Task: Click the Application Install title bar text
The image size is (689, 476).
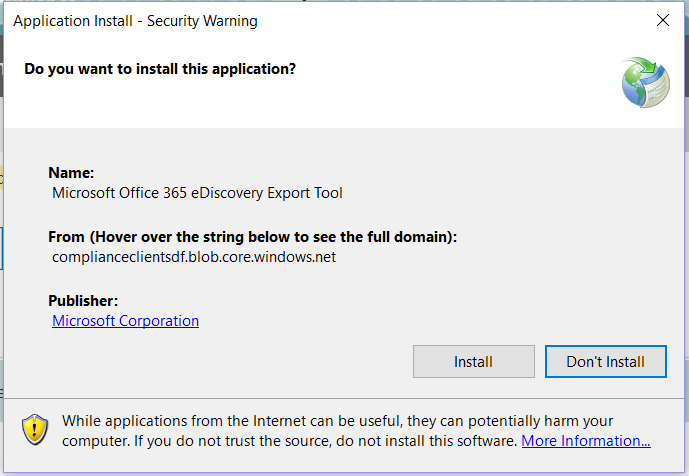Action: [x=135, y=21]
